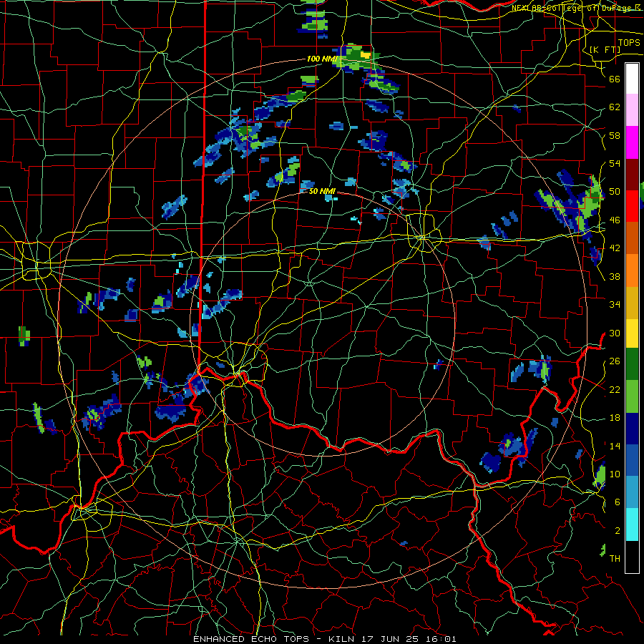Select the light pink legend segment below 62
This screenshot has height=644, width=644.
pyautogui.click(x=632, y=109)
